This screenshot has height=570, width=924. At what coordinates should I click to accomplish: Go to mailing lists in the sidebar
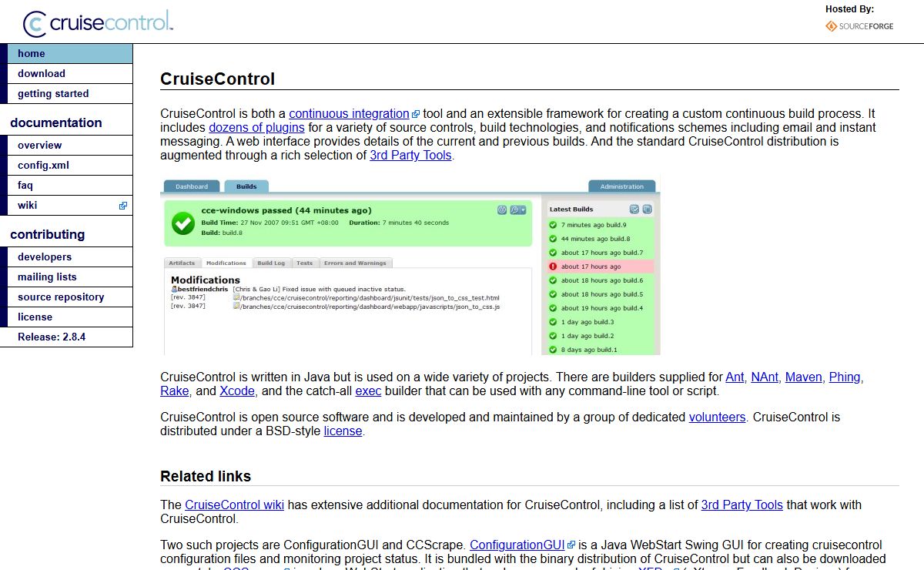(47, 277)
